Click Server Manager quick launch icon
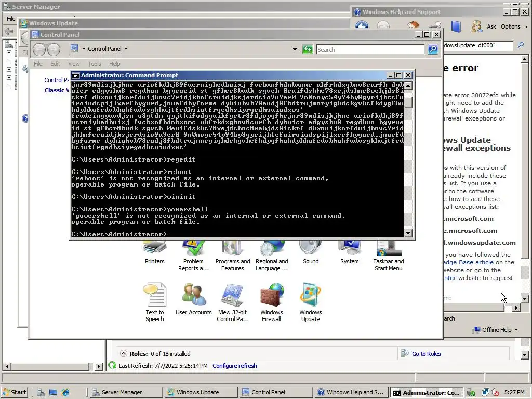This screenshot has width=532, height=399. 41,392
